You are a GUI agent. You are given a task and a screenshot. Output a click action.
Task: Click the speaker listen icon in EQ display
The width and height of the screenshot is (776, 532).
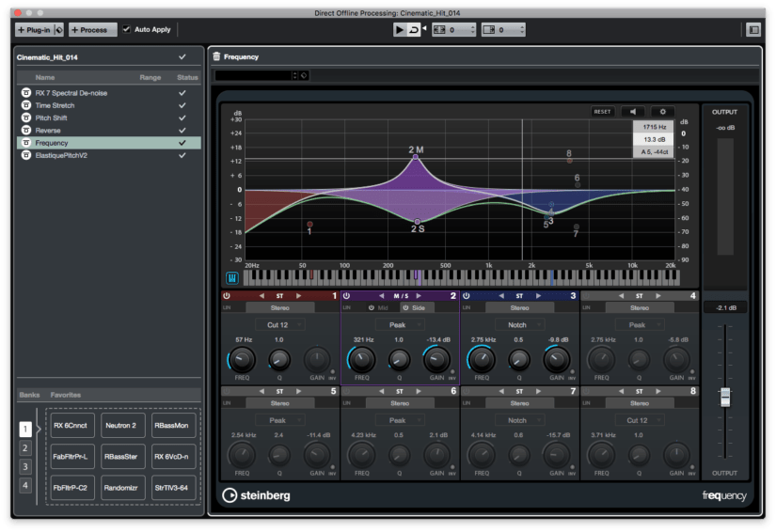(x=633, y=112)
